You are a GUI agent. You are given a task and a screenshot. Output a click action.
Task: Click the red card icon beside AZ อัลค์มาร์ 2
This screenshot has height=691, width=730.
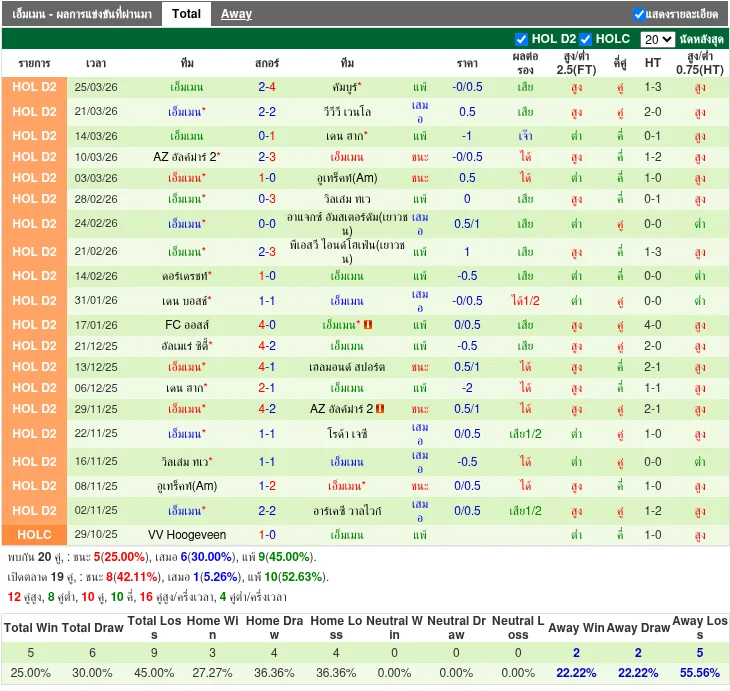pos(380,409)
